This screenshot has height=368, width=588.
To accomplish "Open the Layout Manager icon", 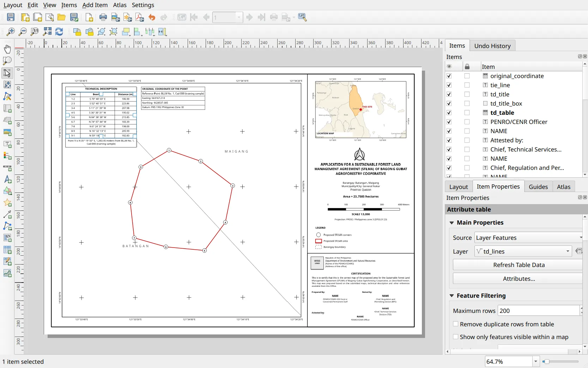I will pos(50,17).
